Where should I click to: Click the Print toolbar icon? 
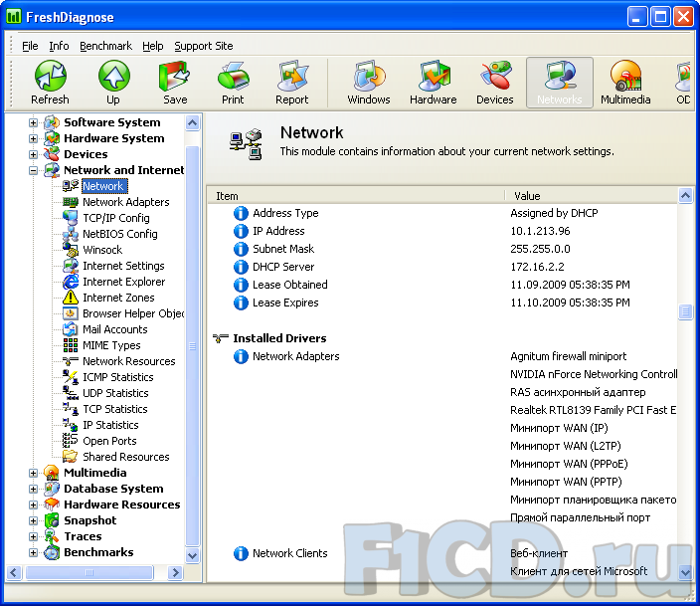click(x=233, y=84)
